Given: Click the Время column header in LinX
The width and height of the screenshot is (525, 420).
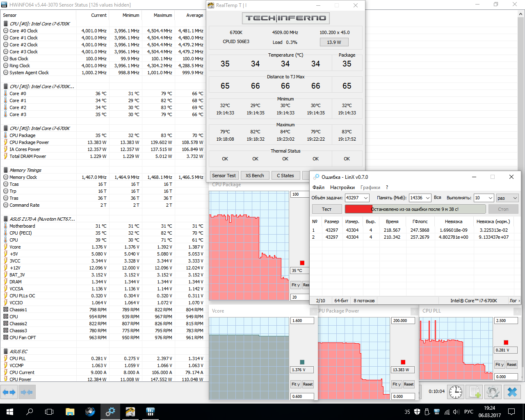Looking at the screenshot, I should point(392,221).
